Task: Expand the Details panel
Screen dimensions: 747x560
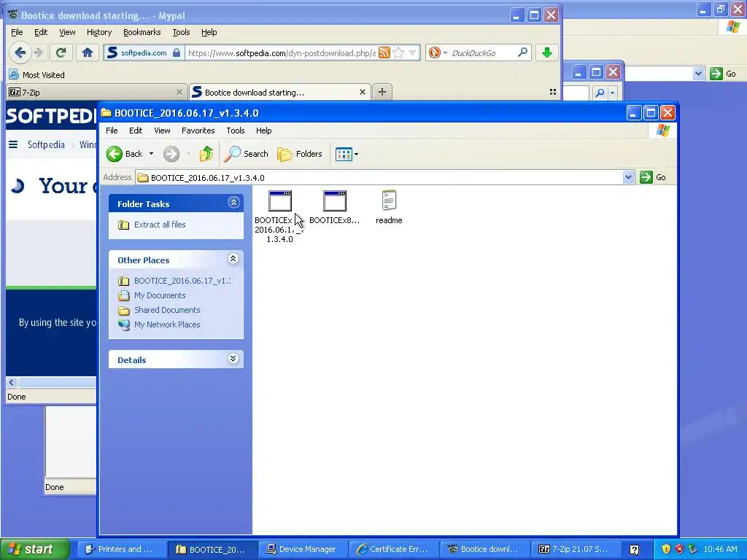Action: coord(233,359)
